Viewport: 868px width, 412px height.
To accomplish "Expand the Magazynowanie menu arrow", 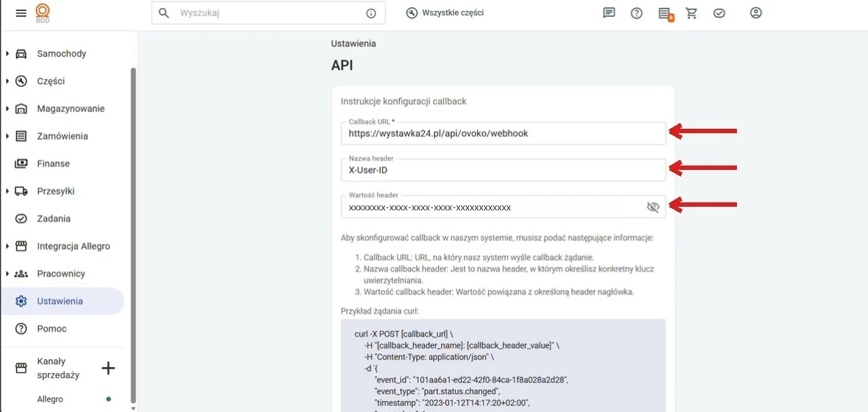I will tap(7, 108).
